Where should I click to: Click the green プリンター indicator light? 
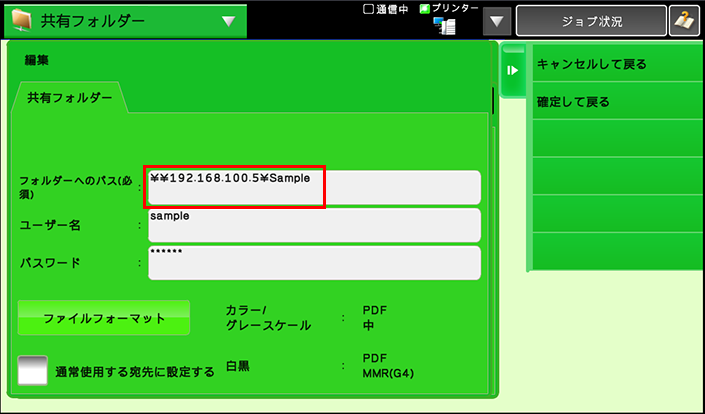click(x=424, y=9)
